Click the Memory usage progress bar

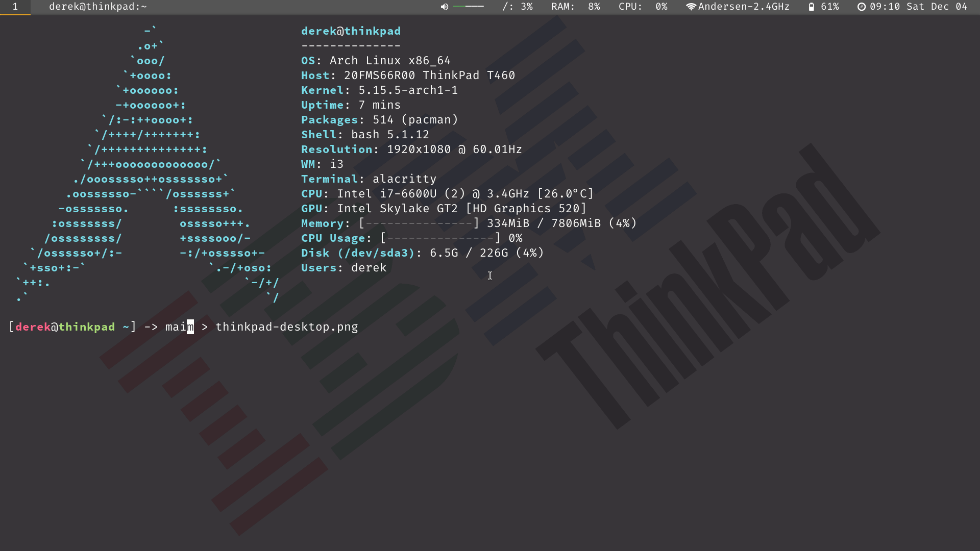pos(419,223)
